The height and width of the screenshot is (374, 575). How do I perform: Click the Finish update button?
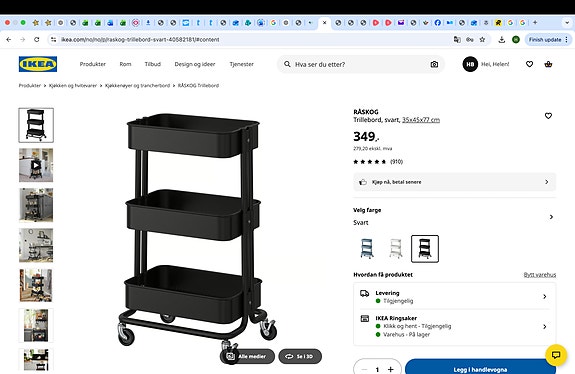tap(545, 40)
